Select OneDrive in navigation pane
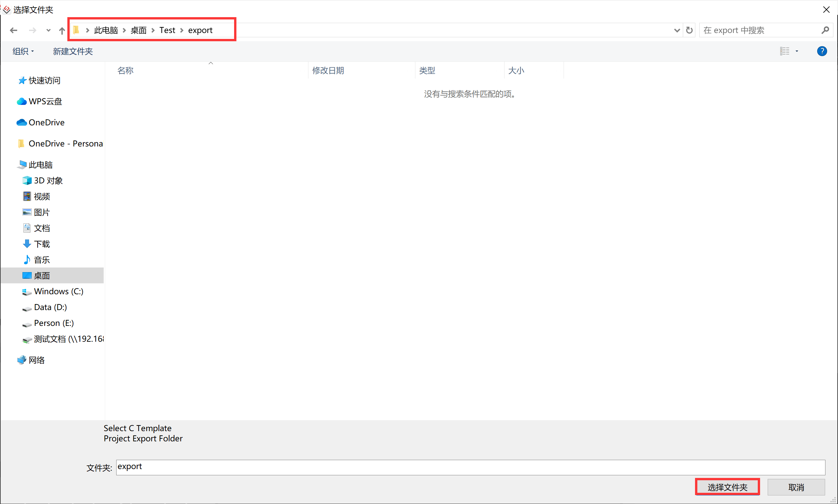This screenshot has width=838, height=504. tap(46, 123)
